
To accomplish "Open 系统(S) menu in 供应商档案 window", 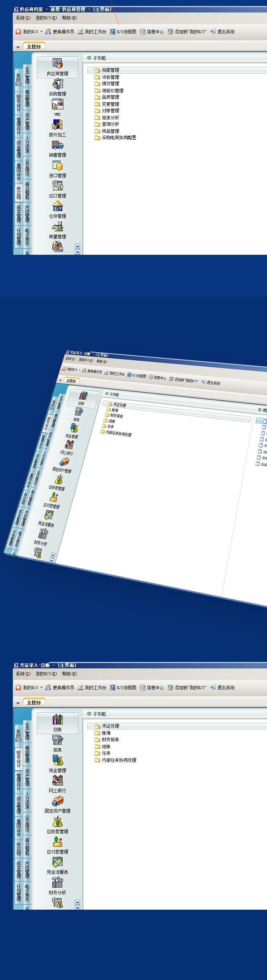I will 23,18.
